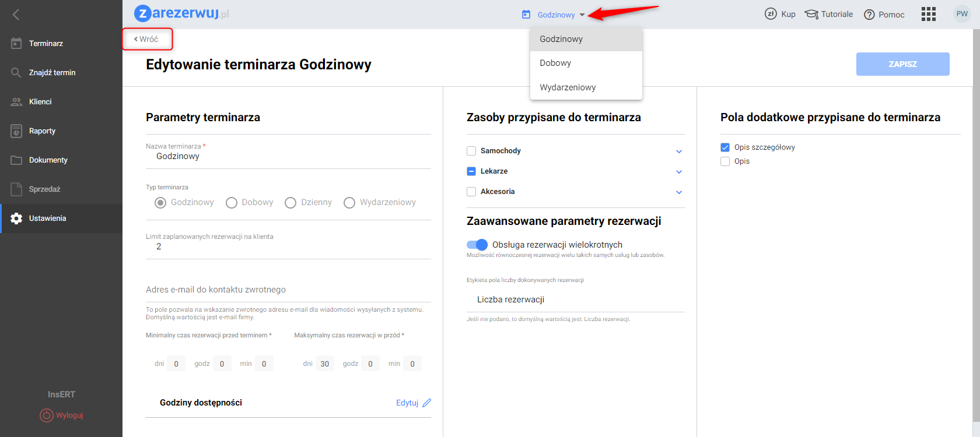This screenshot has height=437, width=980.
Task: Click the Wróć back link
Action: (146, 39)
